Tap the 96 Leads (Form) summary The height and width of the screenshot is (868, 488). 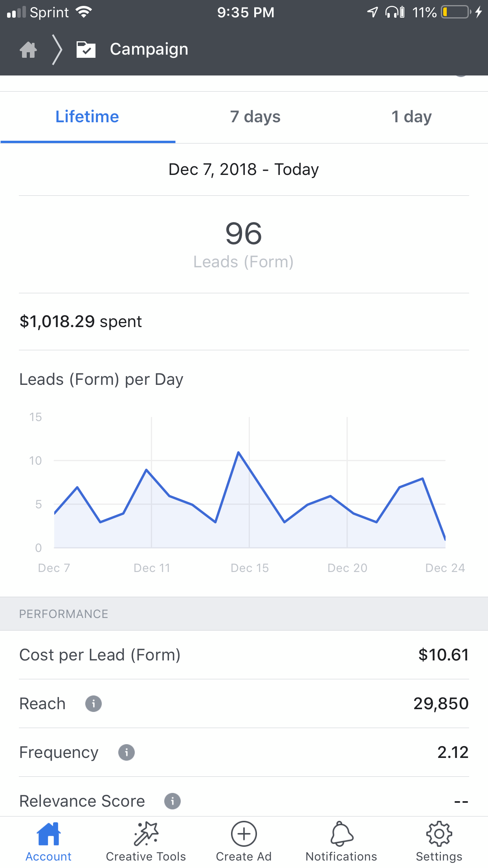coord(244,245)
